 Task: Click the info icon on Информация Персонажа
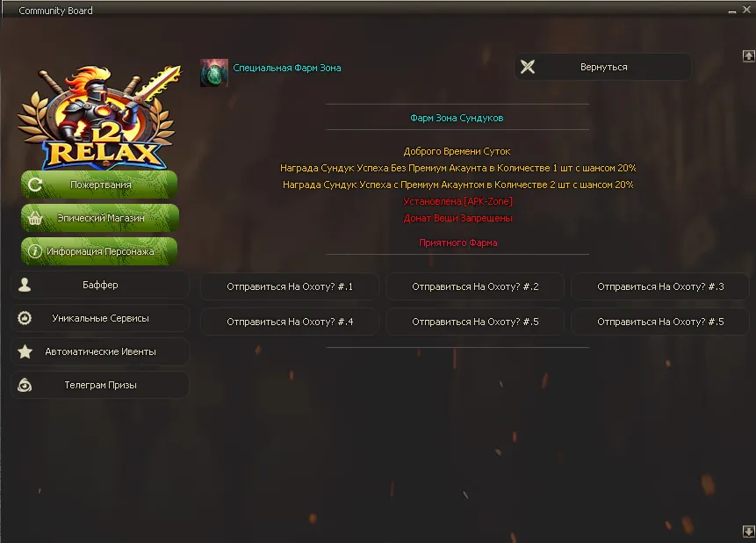pyautogui.click(x=35, y=251)
